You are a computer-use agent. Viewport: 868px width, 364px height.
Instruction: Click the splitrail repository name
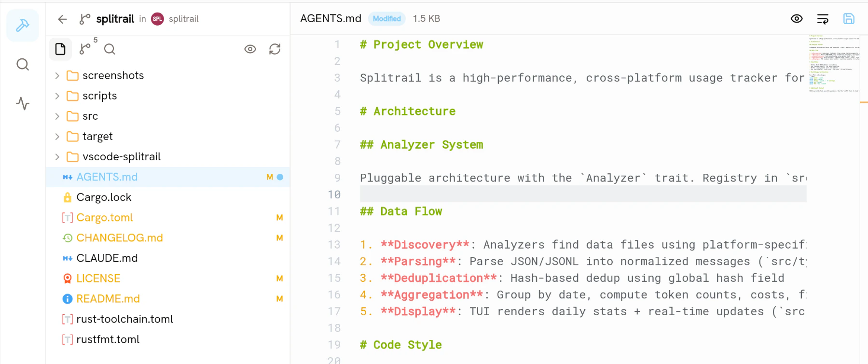coord(115,19)
